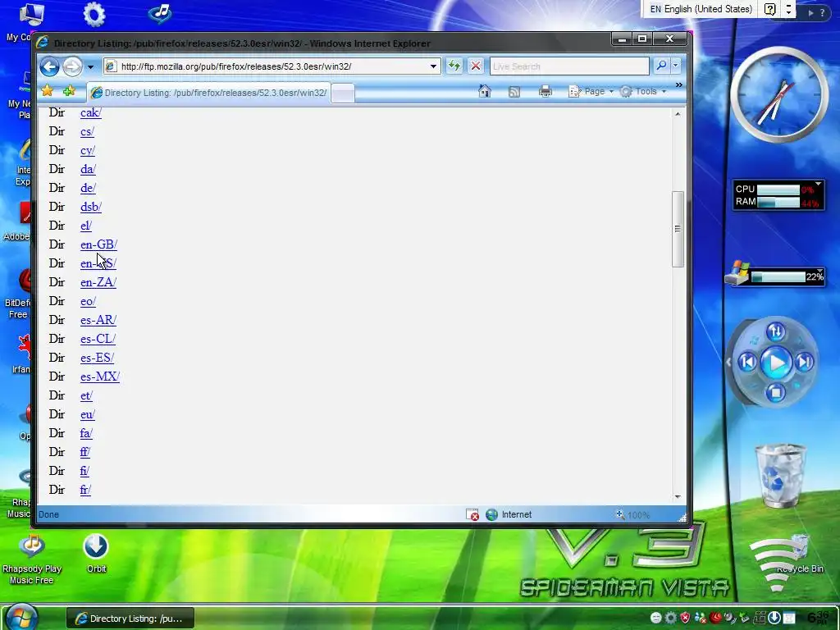The width and height of the screenshot is (840, 630).
Task: Click the vertical scrollbar thumb
Action: (678, 229)
